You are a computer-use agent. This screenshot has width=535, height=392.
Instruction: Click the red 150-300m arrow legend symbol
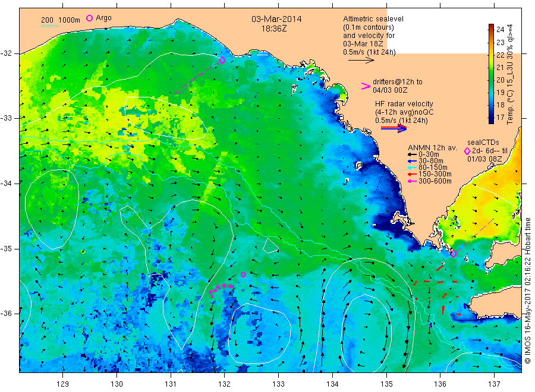[412, 174]
